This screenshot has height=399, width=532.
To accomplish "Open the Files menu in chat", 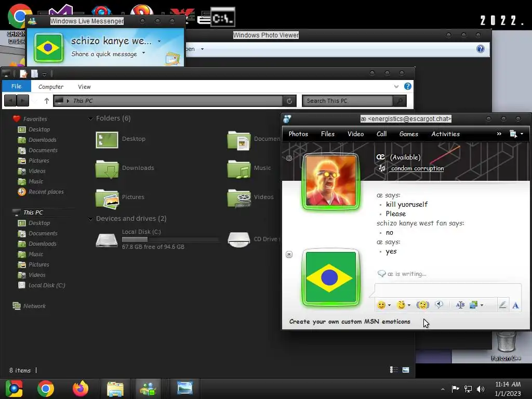I will point(328,134).
